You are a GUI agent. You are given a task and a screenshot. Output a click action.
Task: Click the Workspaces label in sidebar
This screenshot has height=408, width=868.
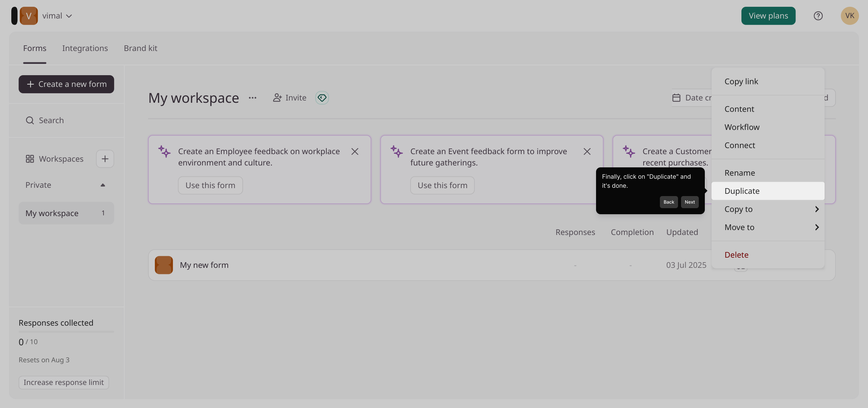[61, 159]
